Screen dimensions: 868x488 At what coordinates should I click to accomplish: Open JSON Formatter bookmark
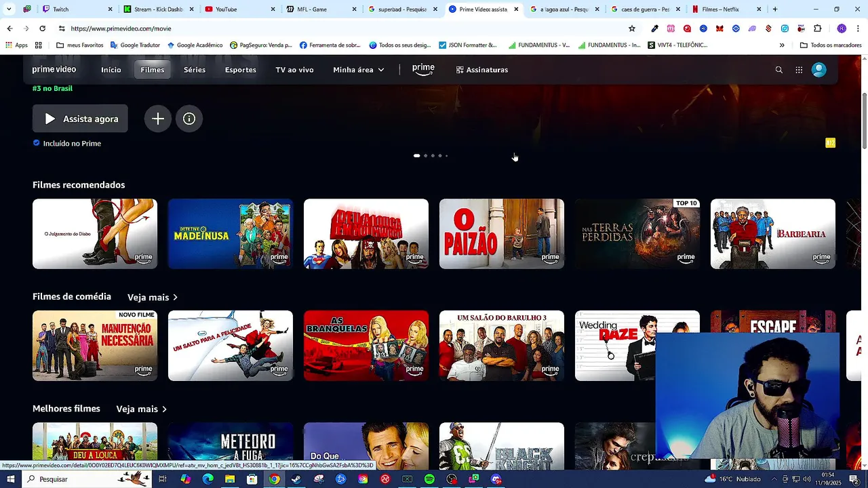click(x=468, y=45)
